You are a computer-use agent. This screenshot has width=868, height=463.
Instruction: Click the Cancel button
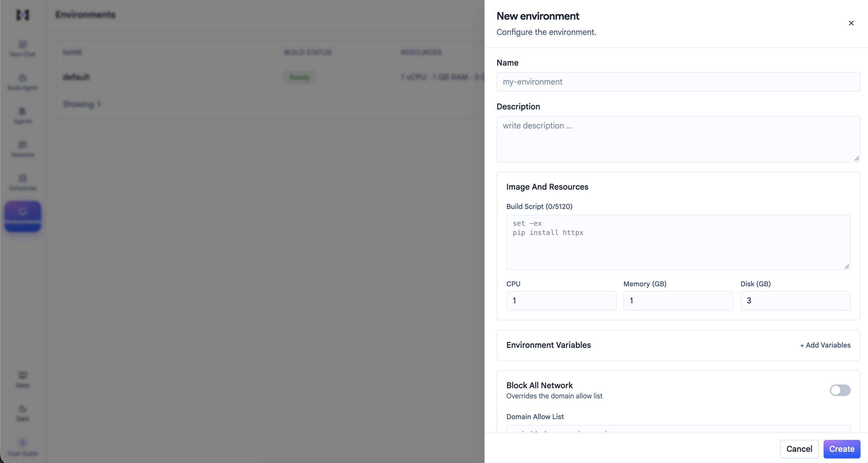799,449
